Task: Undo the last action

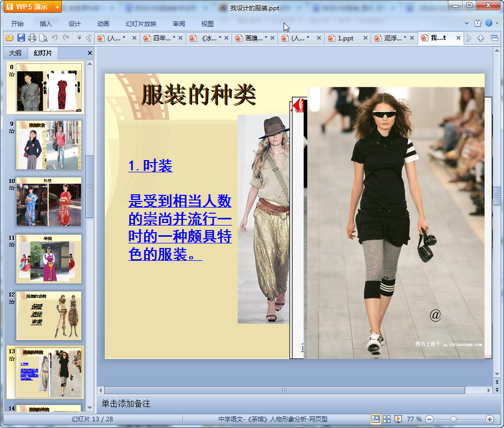Action: 55,38
